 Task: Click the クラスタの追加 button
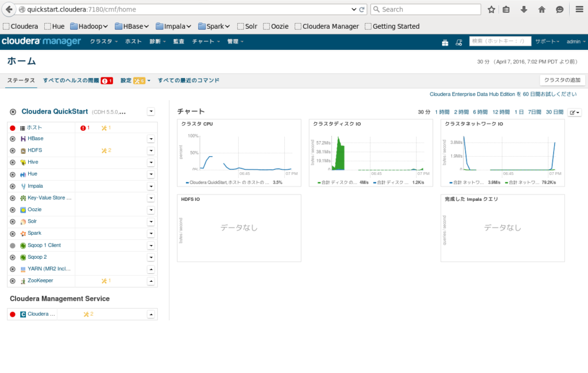[x=562, y=80]
